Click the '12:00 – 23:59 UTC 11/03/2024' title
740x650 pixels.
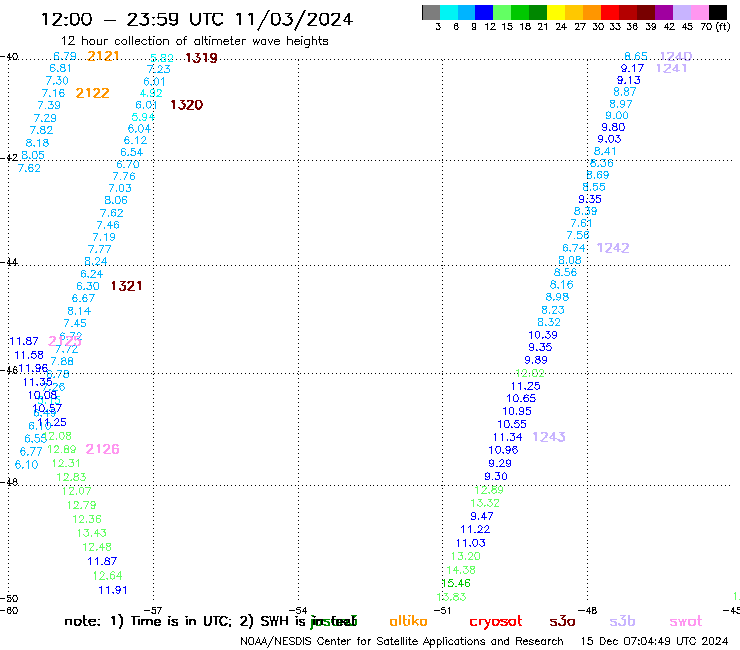coord(197,19)
